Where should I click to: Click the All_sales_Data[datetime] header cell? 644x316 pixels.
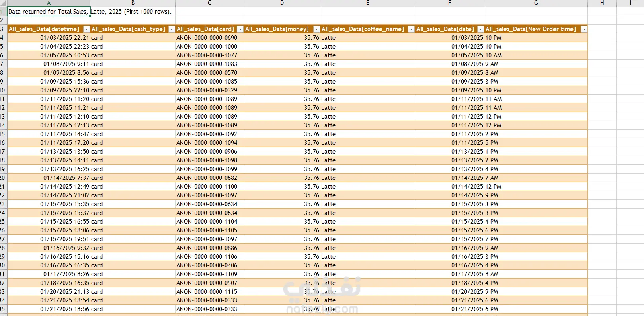tap(49, 29)
